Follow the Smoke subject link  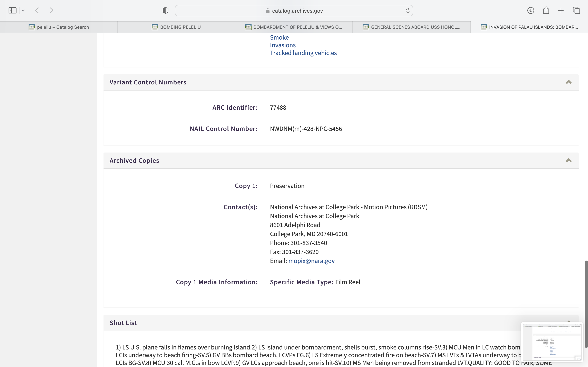pos(279,37)
